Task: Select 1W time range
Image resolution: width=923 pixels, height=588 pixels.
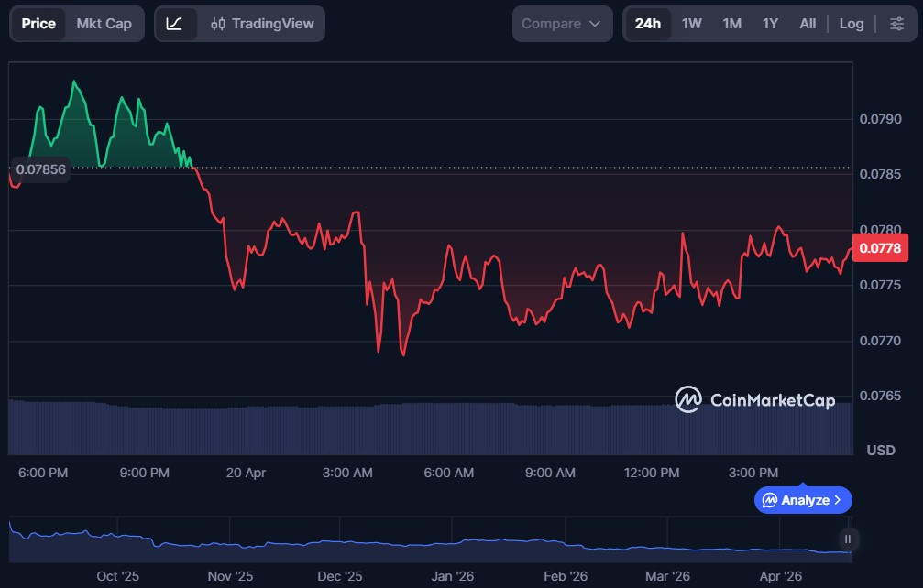Action: (692, 24)
